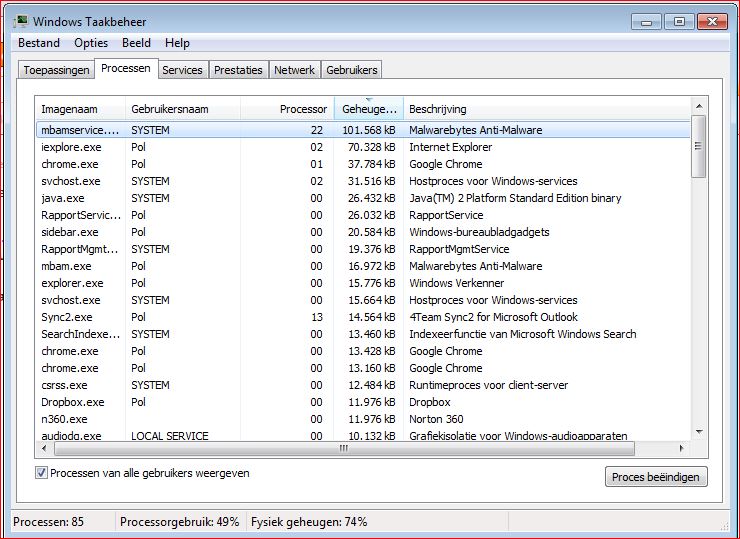This screenshot has height=539, width=740.
Task: Open the Opties menu
Action: pyautogui.click(x=91, y=43)
